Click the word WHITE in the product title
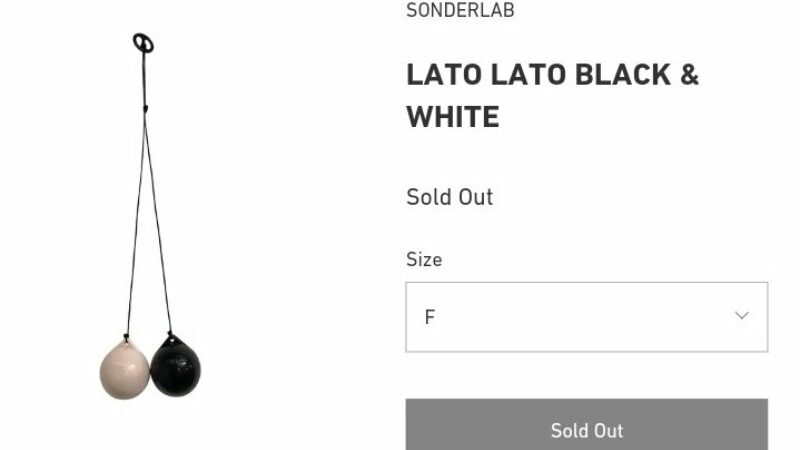 (452, 117)
